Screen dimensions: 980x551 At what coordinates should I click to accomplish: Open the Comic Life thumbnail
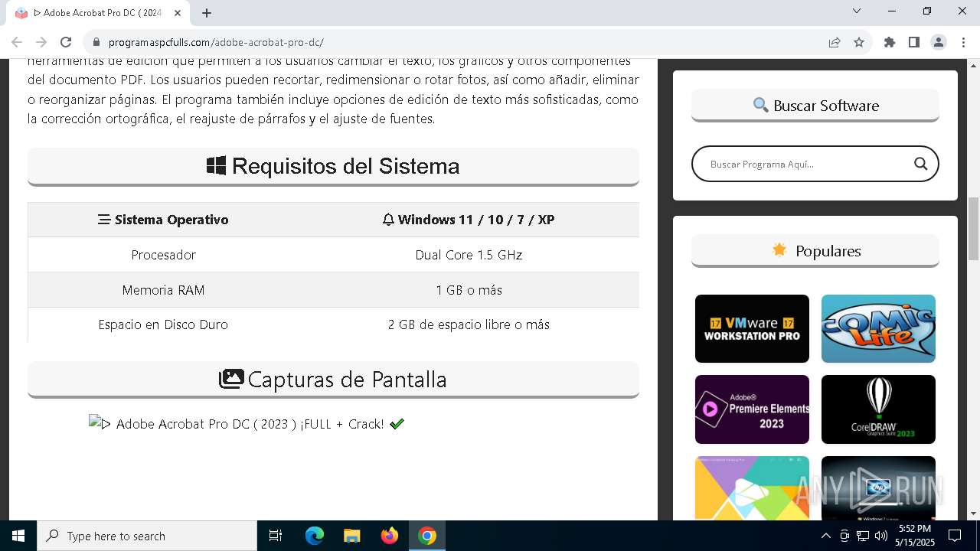click(x=878, y=328)
